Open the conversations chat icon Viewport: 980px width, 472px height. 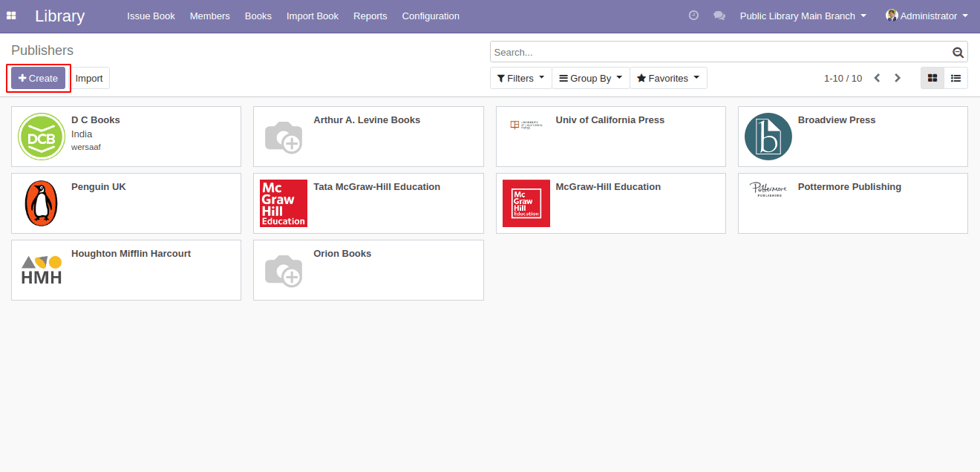(719, 16)
